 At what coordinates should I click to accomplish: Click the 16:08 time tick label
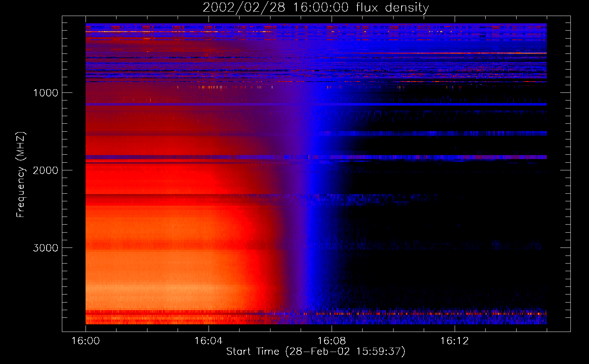pos(331,341)
